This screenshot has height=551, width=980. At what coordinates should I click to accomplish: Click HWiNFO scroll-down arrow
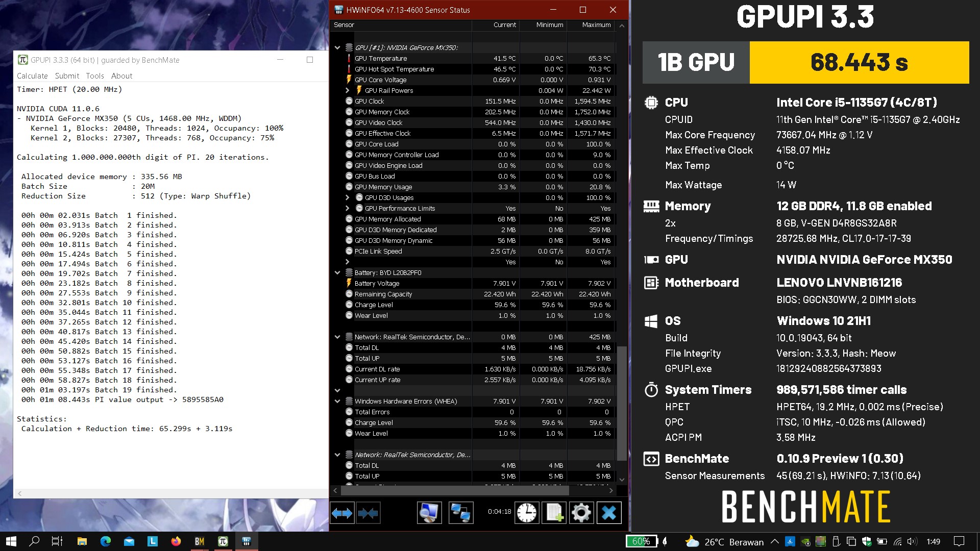[x=622, y=480]
